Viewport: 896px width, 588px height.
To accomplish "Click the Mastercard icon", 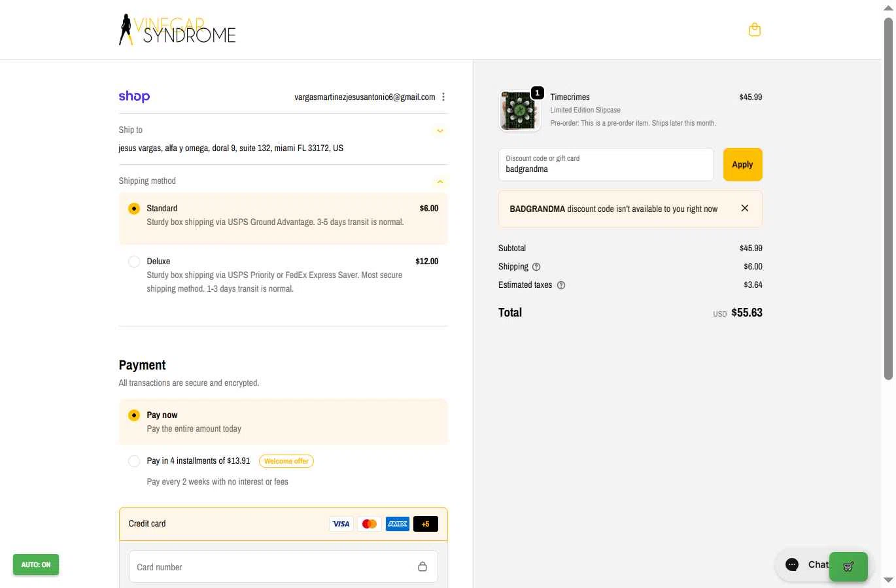I will tap(370, 524).
